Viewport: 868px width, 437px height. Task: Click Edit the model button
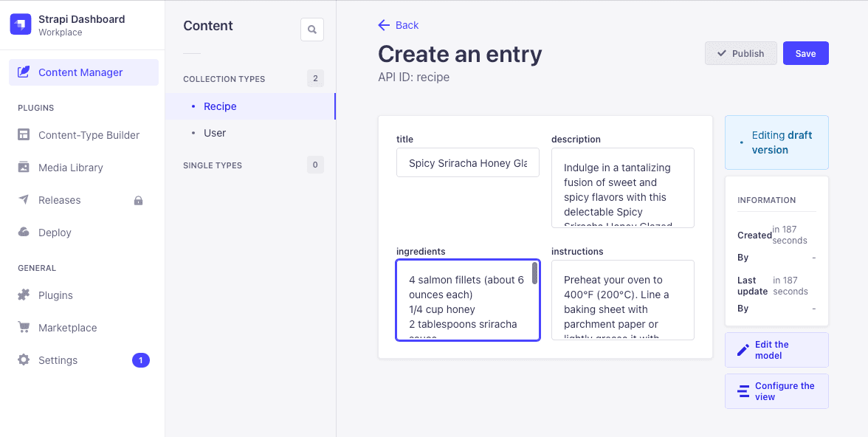coord(776,350)
